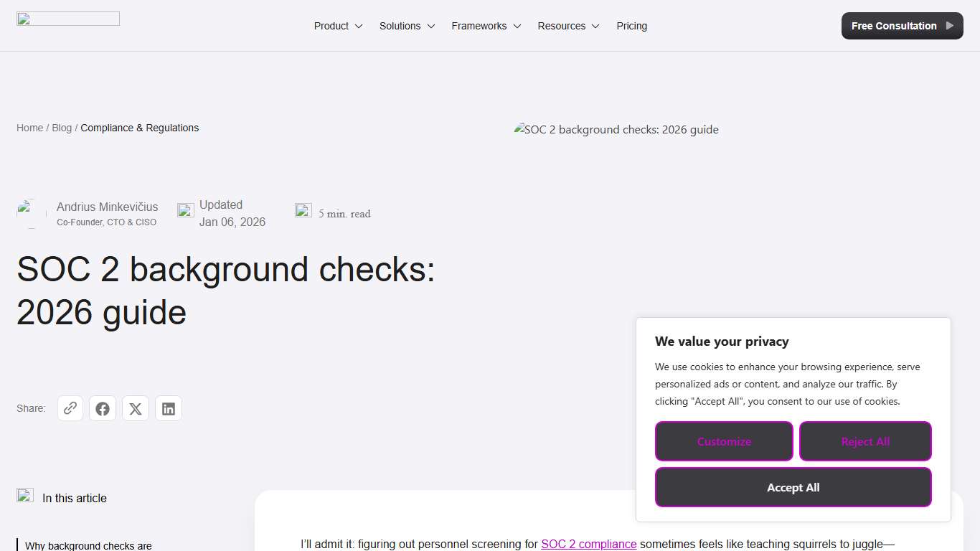Share the article on LinkedIn
The image size is (980, 551).
tap(169, 408)
